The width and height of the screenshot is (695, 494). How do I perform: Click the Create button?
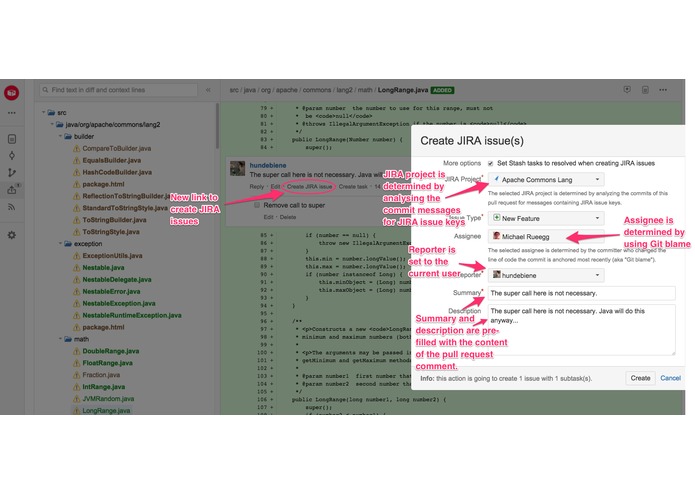tap(640, 378)
